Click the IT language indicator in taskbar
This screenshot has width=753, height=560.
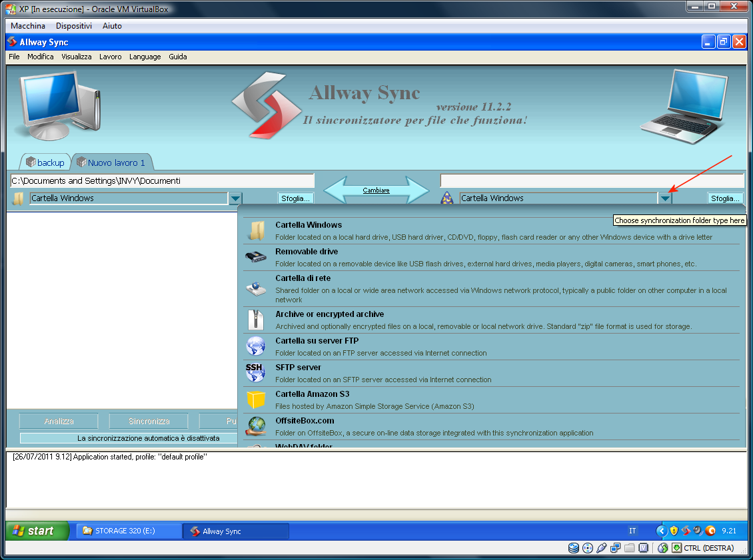click(632, 531)
